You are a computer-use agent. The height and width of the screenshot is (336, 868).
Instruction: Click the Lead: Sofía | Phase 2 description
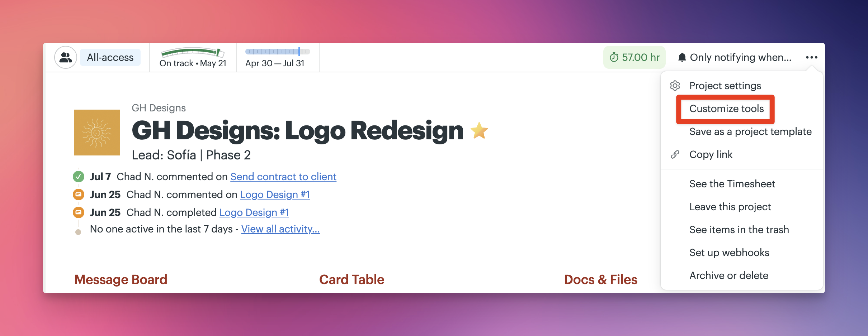pos(191,155)
